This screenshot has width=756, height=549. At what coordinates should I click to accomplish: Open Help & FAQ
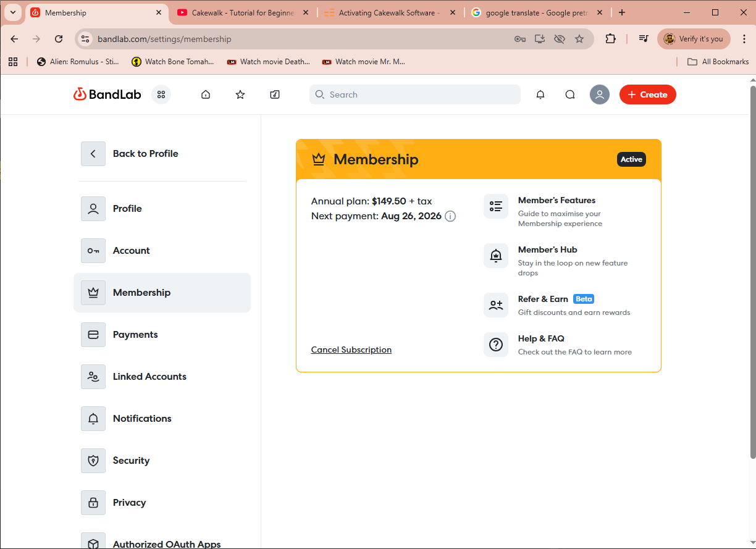[565, 345]
